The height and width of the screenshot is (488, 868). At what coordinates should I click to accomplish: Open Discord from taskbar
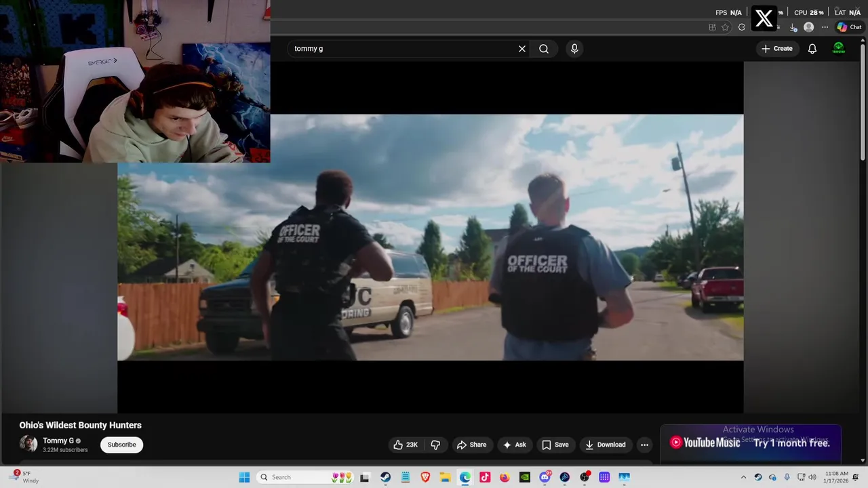(545, 477)
